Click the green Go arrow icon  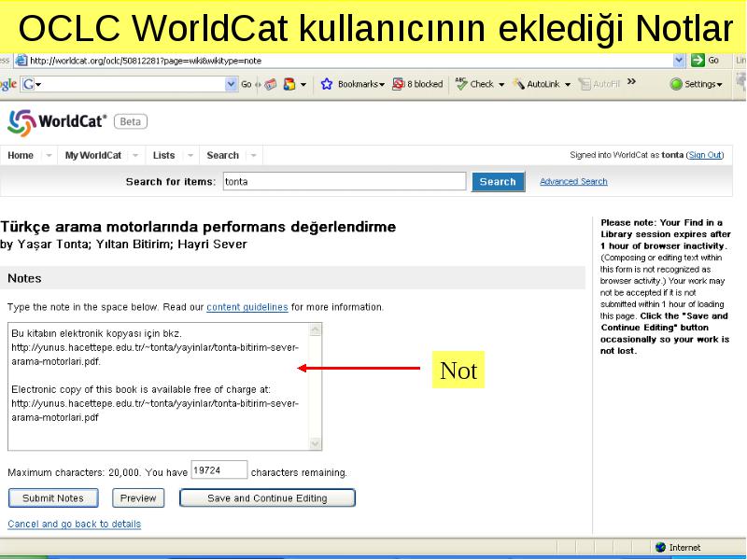pyautogui.click(x=698, y=60)
